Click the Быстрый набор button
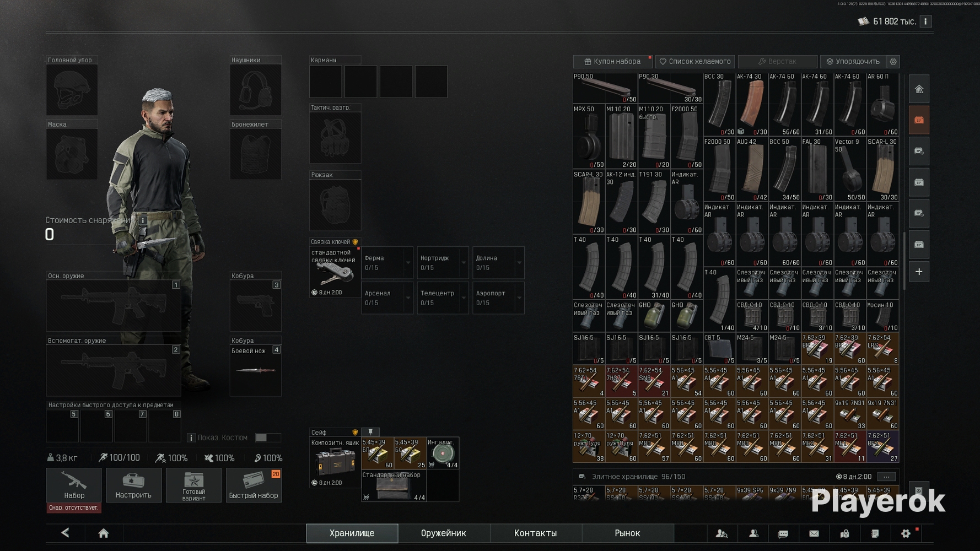Image resolution: width=980 pixels, height=551 pixels. [x=254, y=485]
